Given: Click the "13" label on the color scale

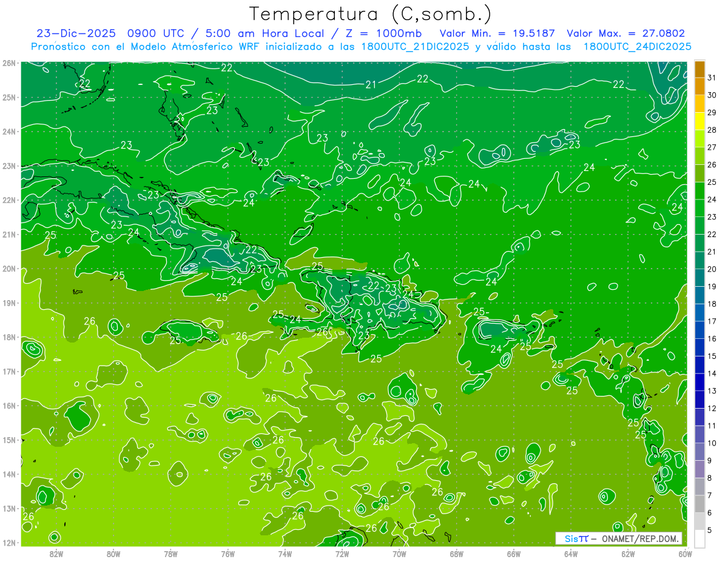Looking at the screenshot, I should pos(712,391).
